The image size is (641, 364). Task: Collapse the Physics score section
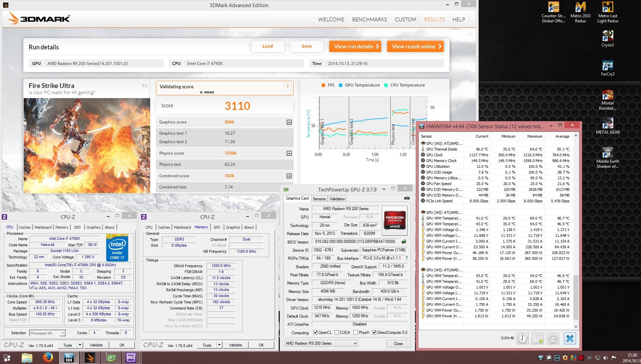pos(289,153)
